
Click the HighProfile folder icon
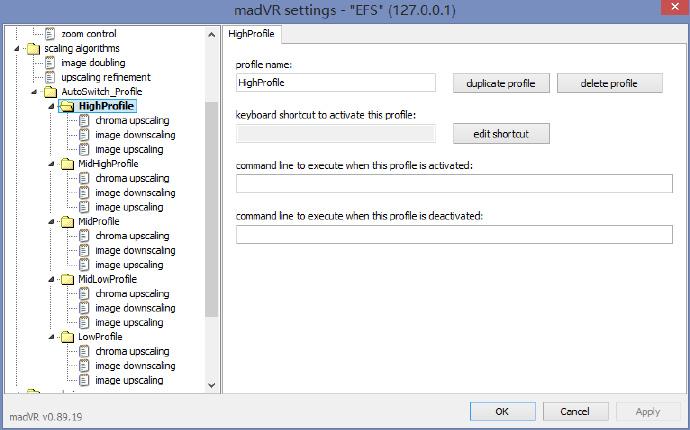(67, 106)
